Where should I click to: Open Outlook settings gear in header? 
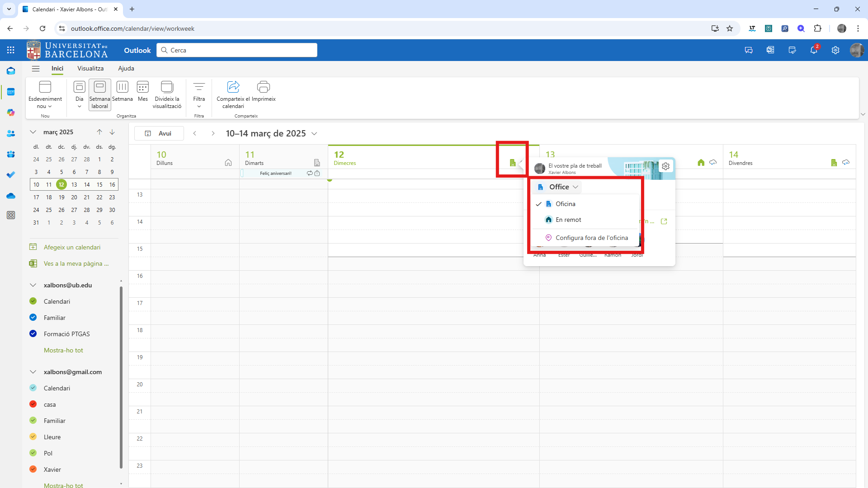click(x=835, y=50)
